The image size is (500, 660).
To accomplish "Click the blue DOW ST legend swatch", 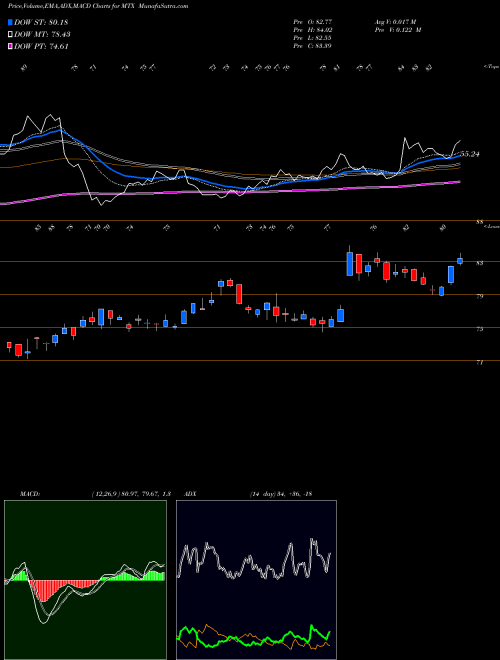I will tap(11, 22).
